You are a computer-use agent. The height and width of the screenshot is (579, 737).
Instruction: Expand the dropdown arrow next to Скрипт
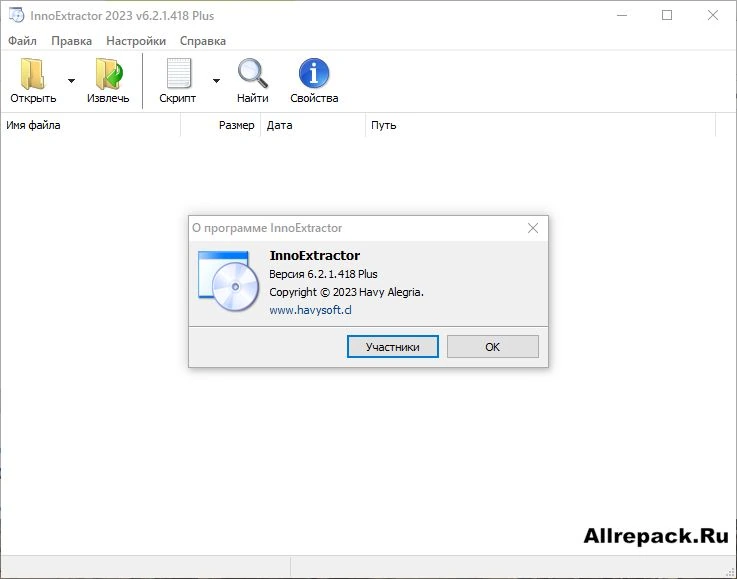click(x=216, y=81)
